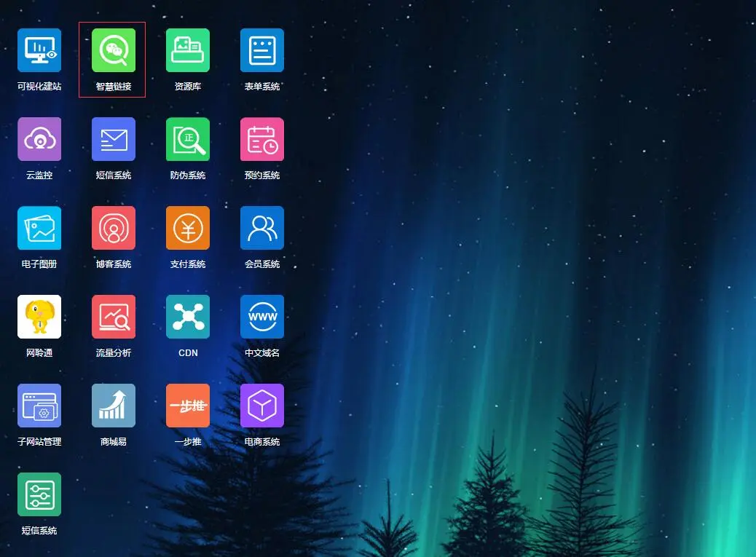Open the 博客系统 blog icon

[114, 229]
